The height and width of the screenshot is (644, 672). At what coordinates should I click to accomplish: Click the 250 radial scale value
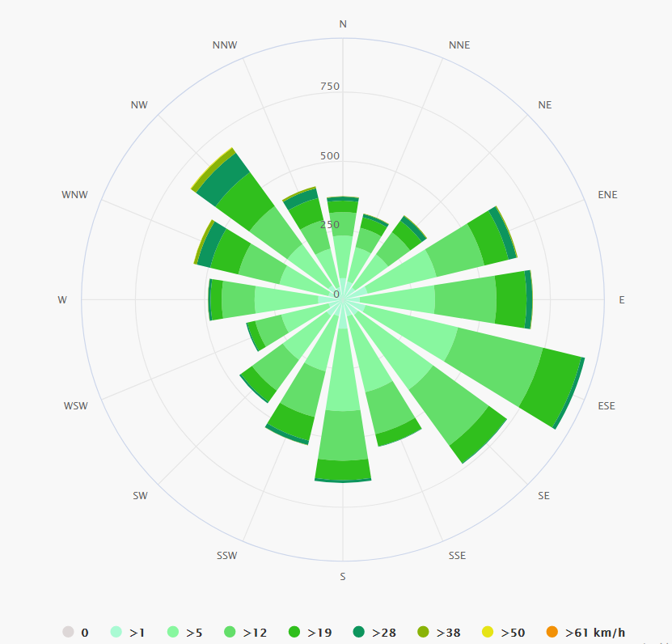[330, 224]
